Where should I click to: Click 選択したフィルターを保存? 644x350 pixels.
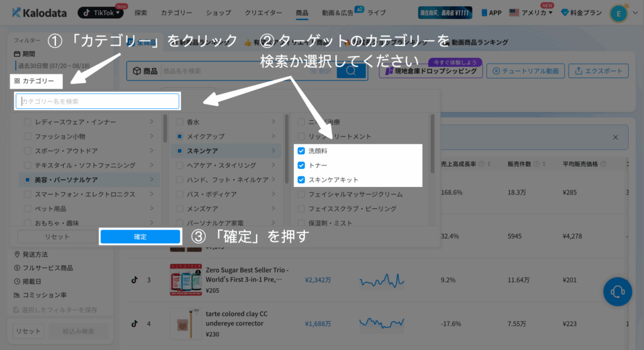click(55, 310)
